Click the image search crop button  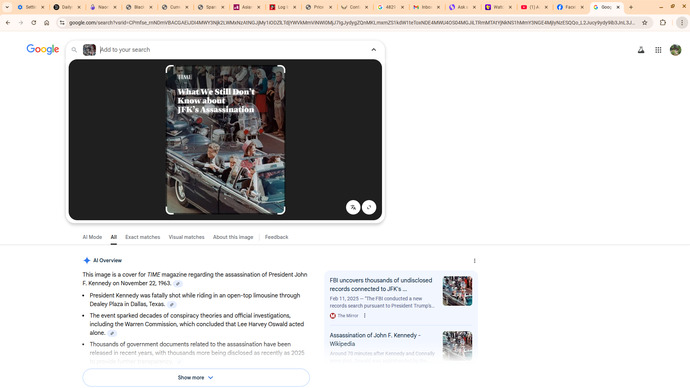click(369, 207)
